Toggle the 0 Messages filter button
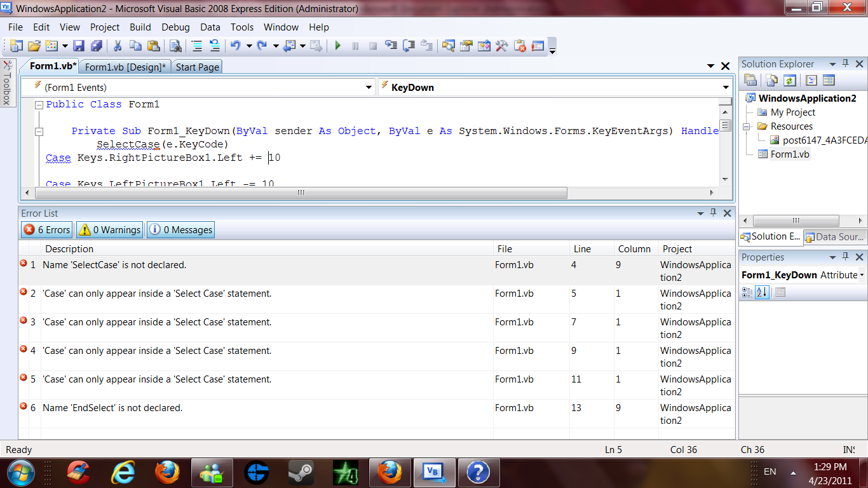Image resolution: width=868 pixels, height=488 pixels. 181,230
